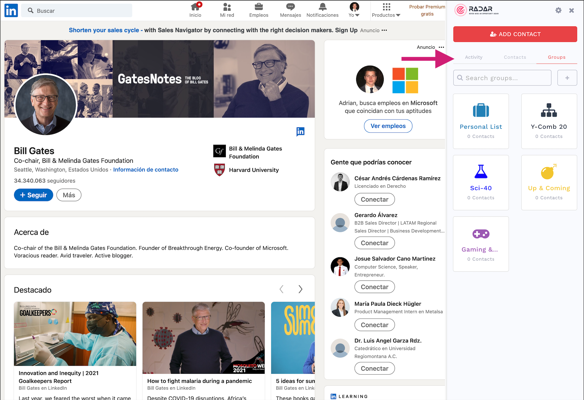Open Radar settings gear icon
This screenshot has height=400, width=584.
point(558,10)
